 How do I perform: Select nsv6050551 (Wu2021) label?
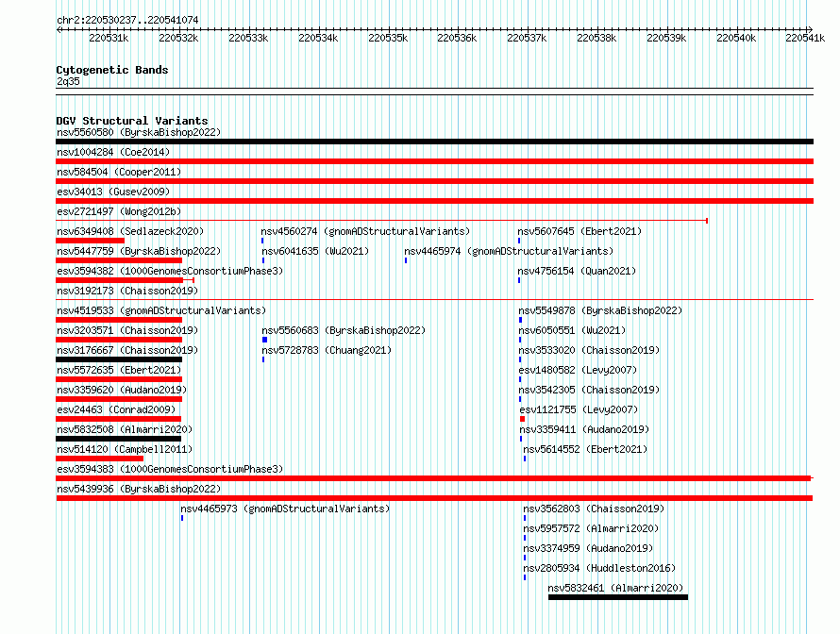pyautogui.click(x=572, y=330)
